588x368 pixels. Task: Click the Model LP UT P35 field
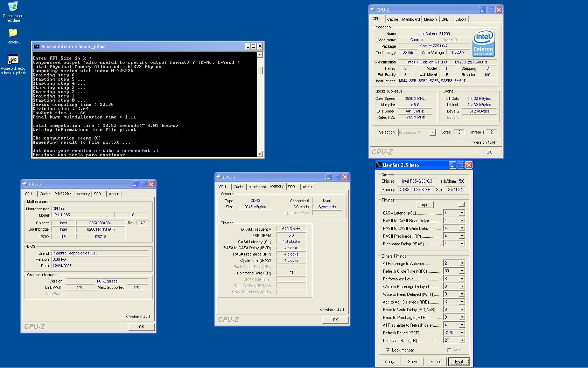[83, 215]
